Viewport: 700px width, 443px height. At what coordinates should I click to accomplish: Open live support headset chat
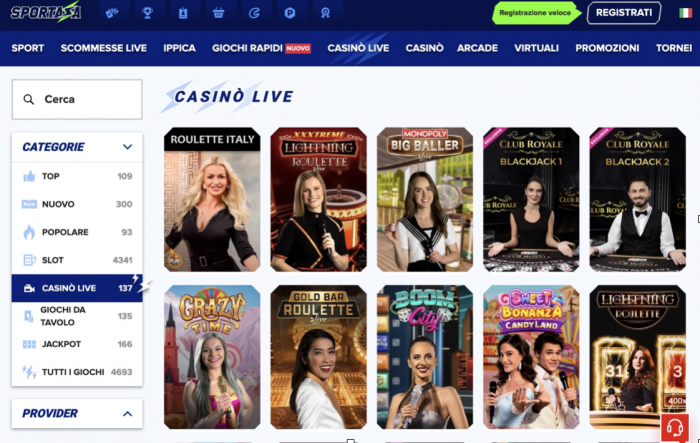675,428
